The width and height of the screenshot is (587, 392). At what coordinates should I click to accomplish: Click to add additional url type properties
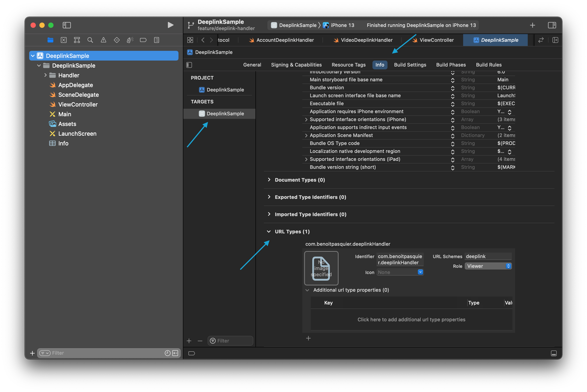point(411,320)
